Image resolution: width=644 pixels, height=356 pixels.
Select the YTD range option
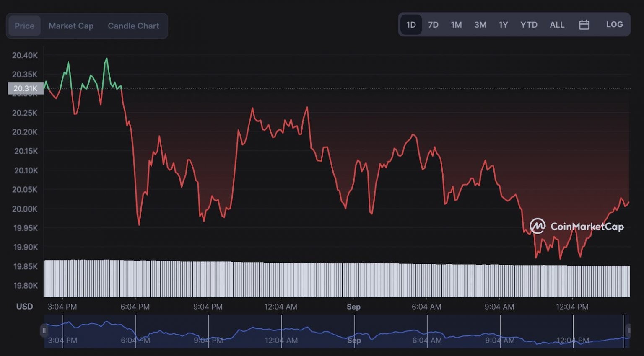[x=529, y=25]
